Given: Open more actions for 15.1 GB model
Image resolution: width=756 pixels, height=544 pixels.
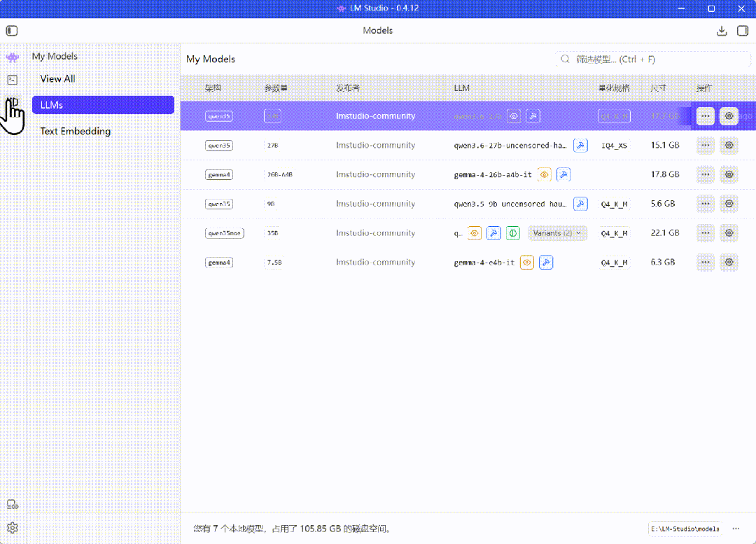Looking at the screenshot, I should click(x=706, y=145).
